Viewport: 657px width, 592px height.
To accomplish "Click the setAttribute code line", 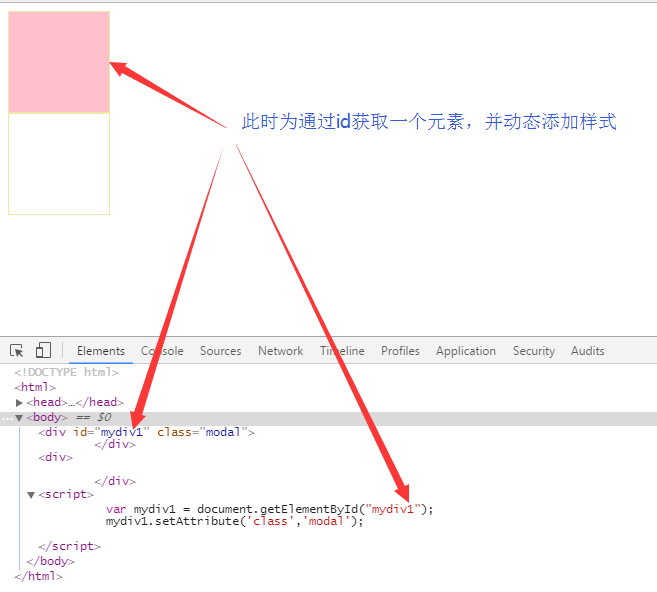I will coord(235,521).
